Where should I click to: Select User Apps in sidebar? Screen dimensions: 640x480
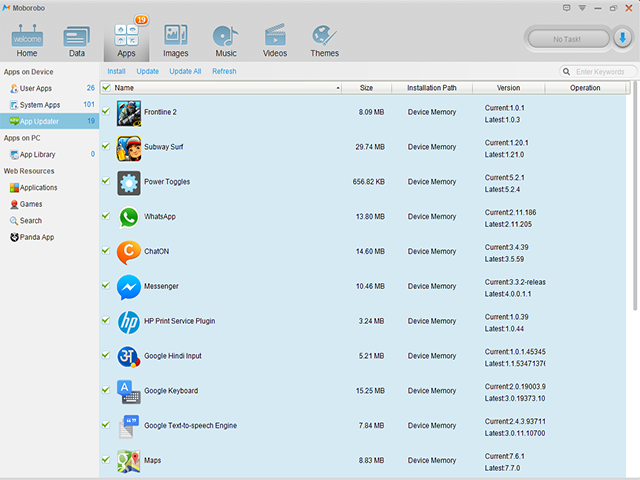click(x=49, y=88)
